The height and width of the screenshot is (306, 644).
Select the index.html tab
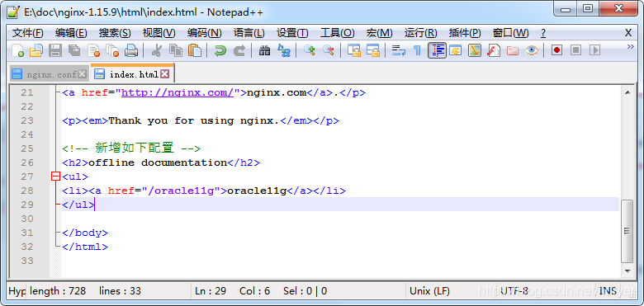[134, 74]
